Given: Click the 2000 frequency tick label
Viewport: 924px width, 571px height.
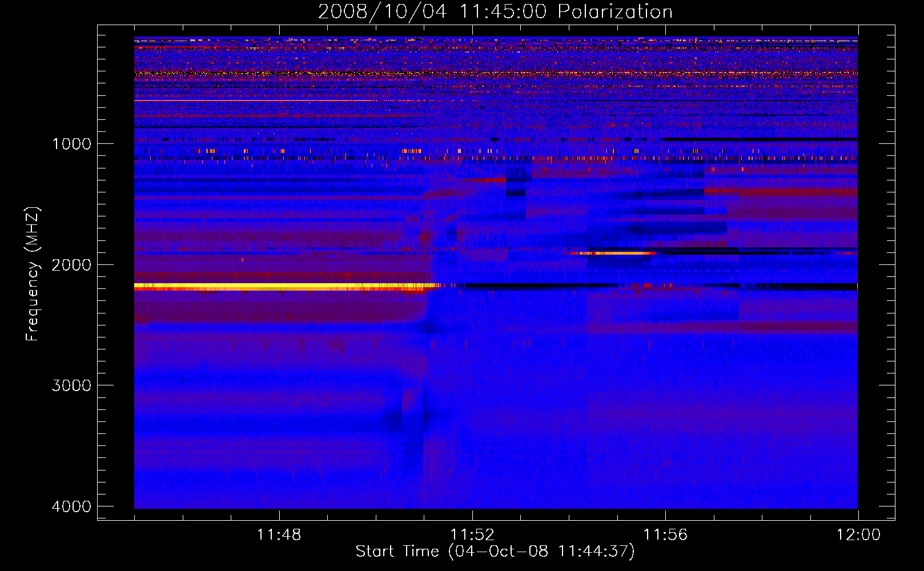Looking at the screenshot, I should pyautogui.click(x=71, y=265).
